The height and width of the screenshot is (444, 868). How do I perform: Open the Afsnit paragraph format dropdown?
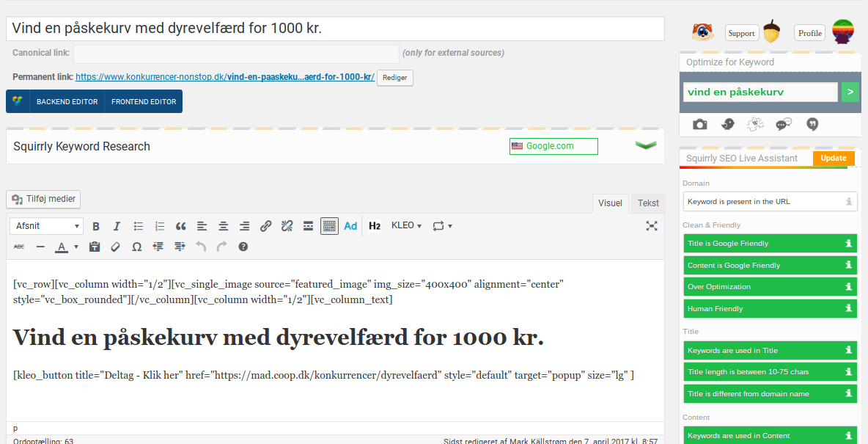click(46, 226)
